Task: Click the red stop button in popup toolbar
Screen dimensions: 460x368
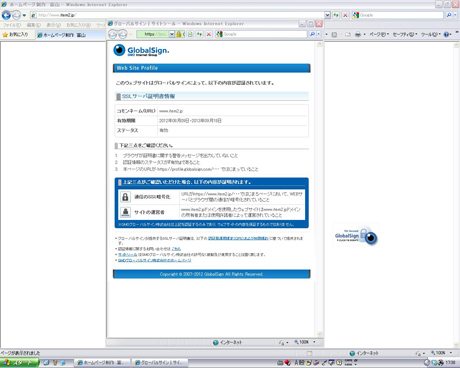Action: (209, 34)
